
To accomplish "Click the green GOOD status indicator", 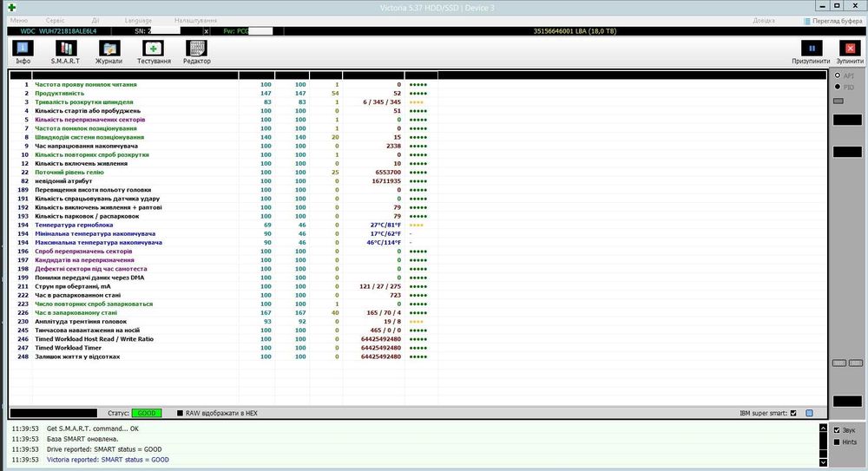I will click(146, 413).
